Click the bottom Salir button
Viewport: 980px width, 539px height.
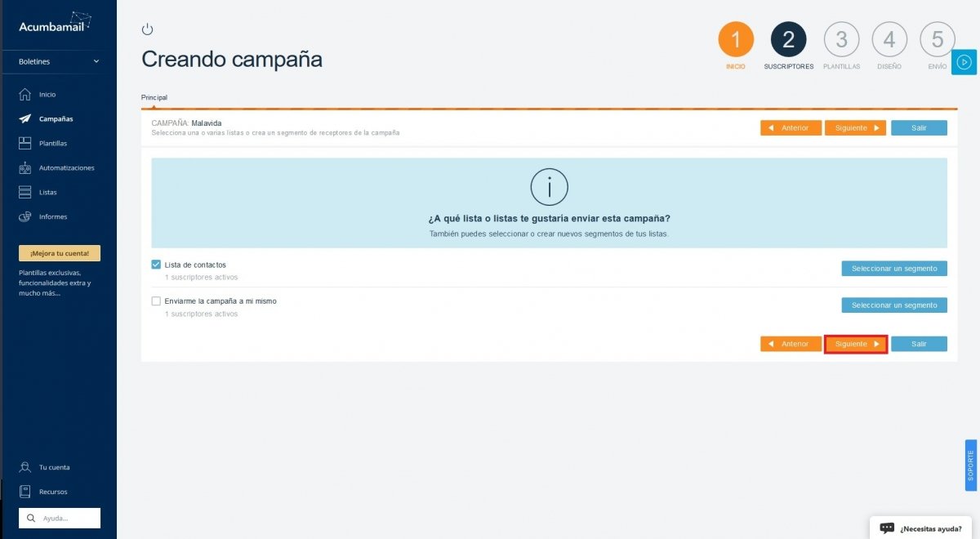click(x=919, y=344)
